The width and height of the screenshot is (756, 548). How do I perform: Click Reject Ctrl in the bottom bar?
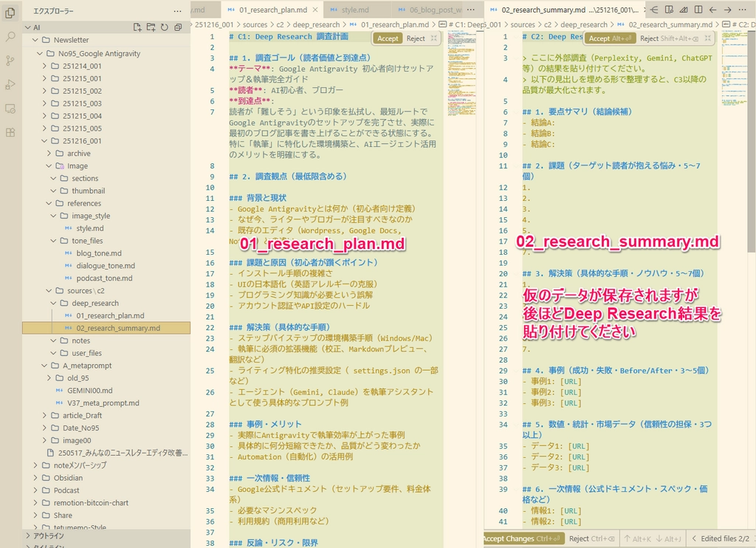pyautogui.click(x=592, y=539)
